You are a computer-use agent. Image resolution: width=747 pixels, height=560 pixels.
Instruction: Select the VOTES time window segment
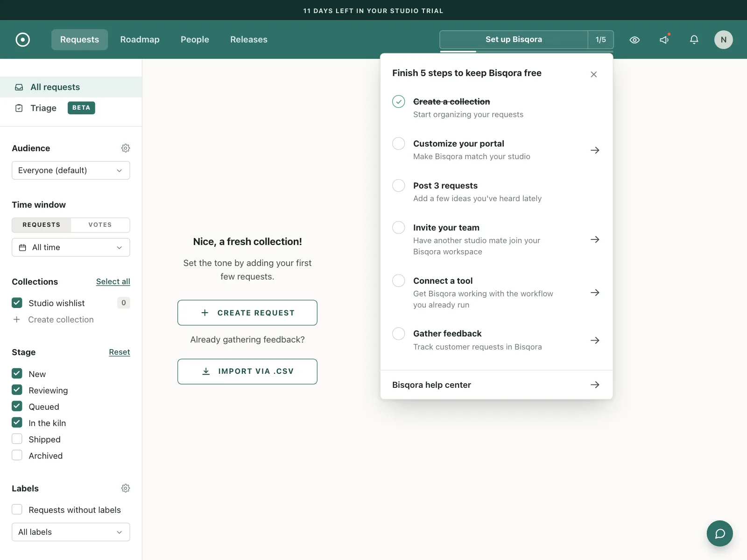(x=100, y=225)
